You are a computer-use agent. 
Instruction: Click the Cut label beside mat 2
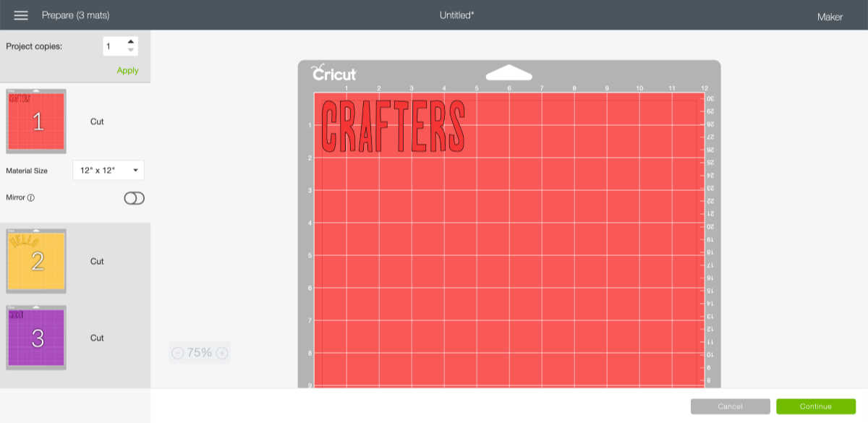point(97,261)
